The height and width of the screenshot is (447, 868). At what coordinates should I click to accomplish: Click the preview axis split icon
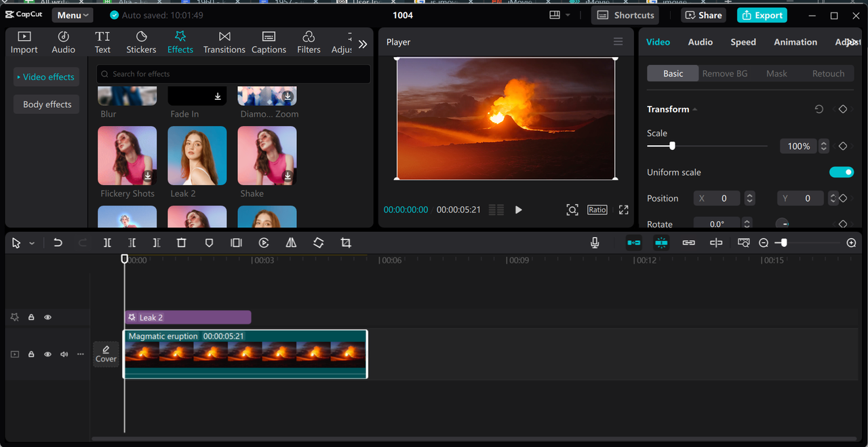tap(716, 243)
